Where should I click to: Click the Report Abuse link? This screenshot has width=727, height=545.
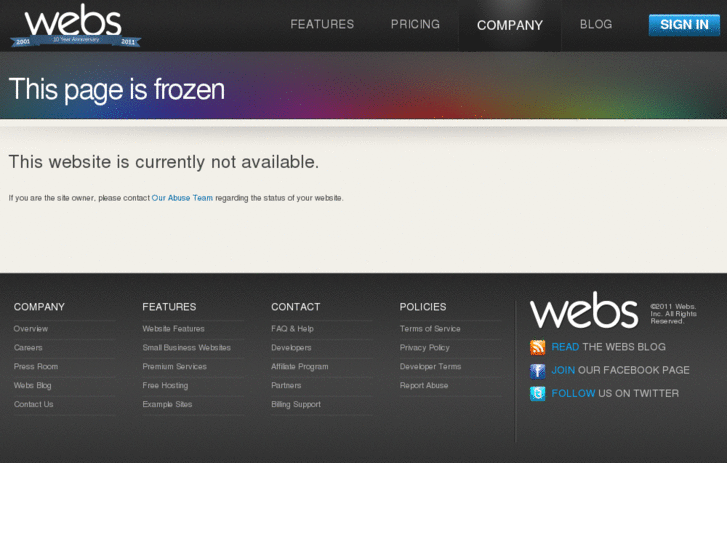[424, 385]
